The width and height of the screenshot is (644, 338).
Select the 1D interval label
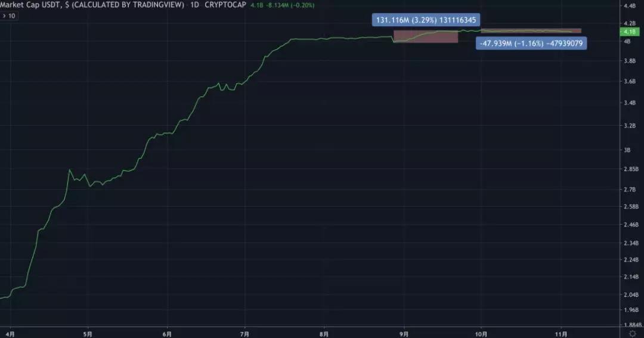coord(194,5)
